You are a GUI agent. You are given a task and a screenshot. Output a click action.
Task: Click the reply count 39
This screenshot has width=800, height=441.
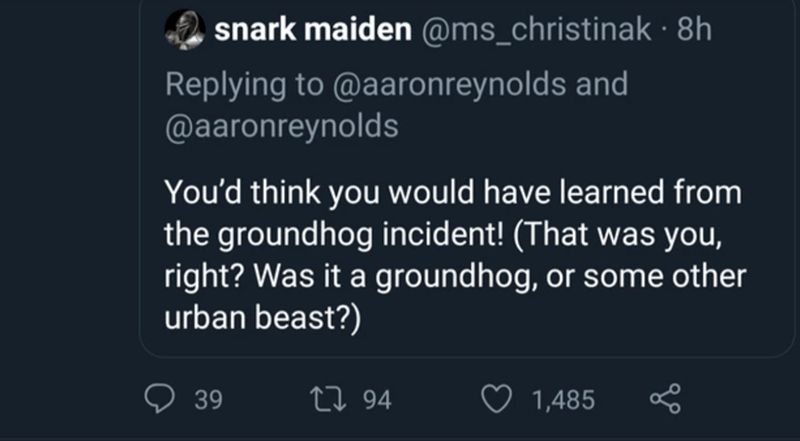(x=207, y=401)
